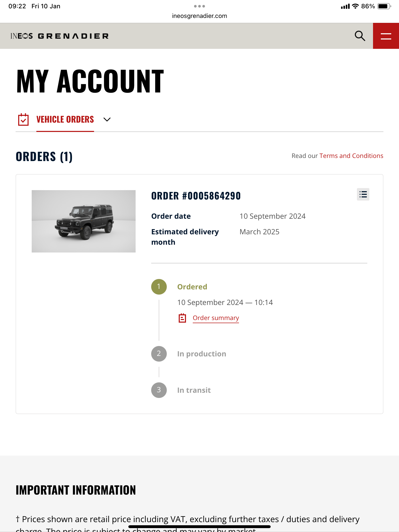The width and height of the screenshot is (399, 532).
Task: Tap the home indicator bar
Action: [199, 527]
